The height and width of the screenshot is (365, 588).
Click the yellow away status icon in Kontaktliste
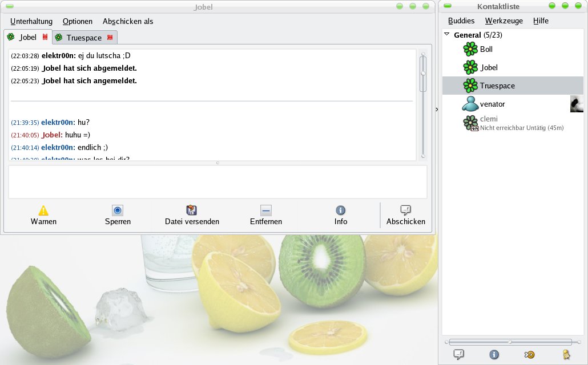pos(566,355)
